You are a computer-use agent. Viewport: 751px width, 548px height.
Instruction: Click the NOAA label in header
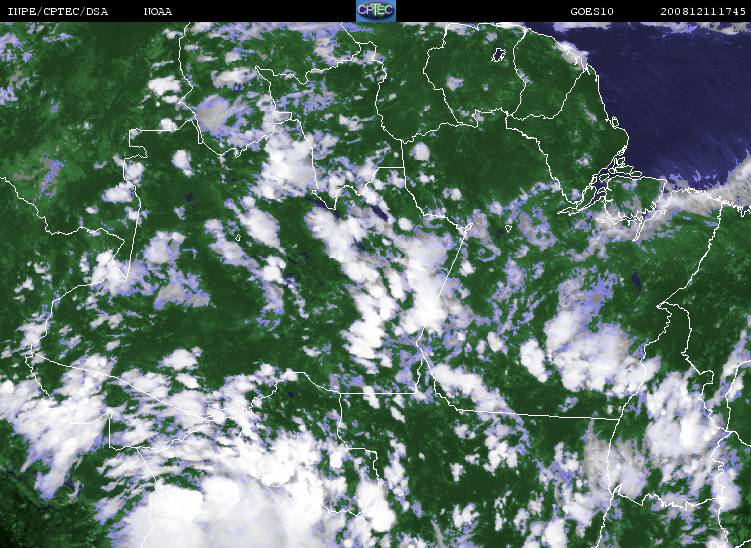coord(158,11)
